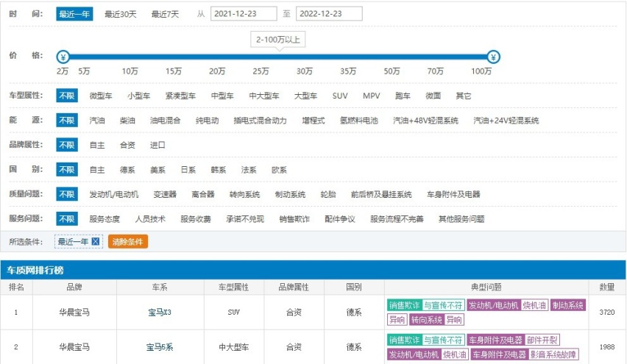This screenshot has width=627, height=364.
Task: Filter service issue by 服务收费
Action: pyautogui.click(x=196, y=219)
